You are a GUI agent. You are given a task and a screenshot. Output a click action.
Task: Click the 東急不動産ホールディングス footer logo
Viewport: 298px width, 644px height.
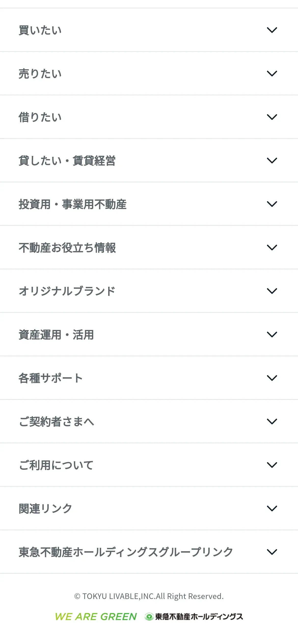click(194, 617)
